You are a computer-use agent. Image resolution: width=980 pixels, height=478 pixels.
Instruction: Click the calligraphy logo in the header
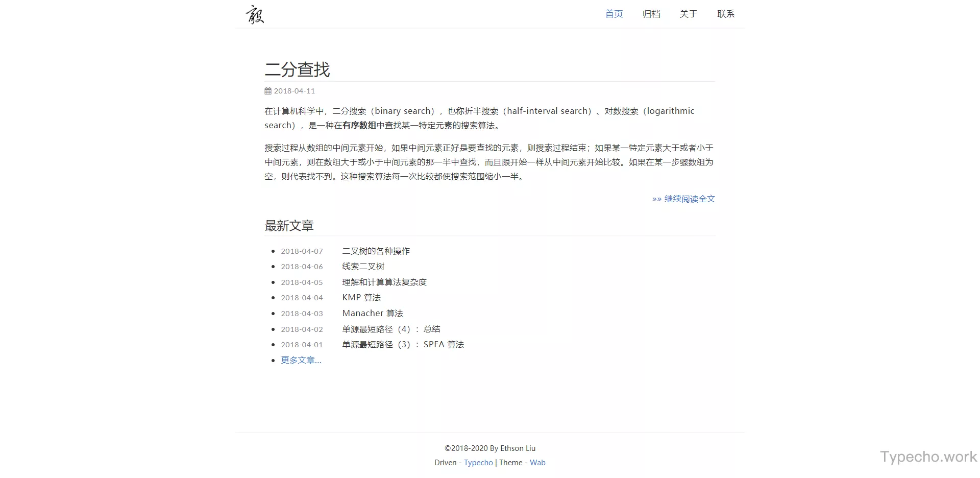254,14
